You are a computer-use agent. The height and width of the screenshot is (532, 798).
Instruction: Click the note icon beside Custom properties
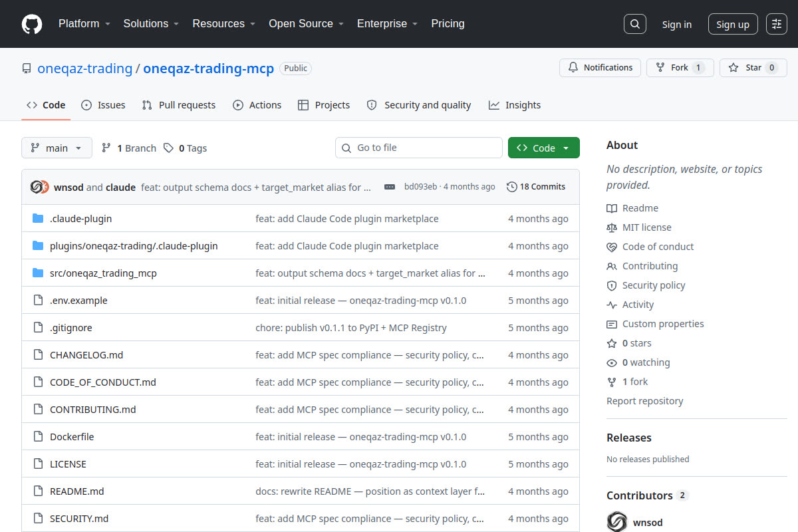(612, 324)
